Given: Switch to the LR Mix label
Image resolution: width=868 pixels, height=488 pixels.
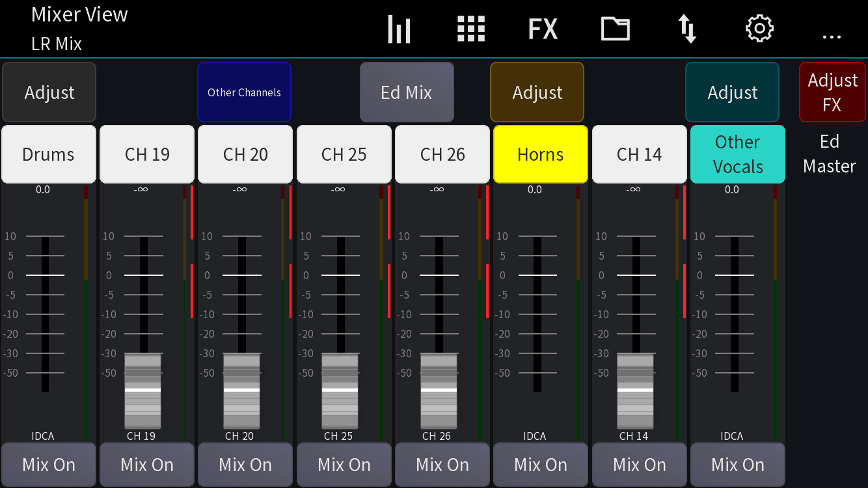Looking at the screenshot, I should [57, 44].
